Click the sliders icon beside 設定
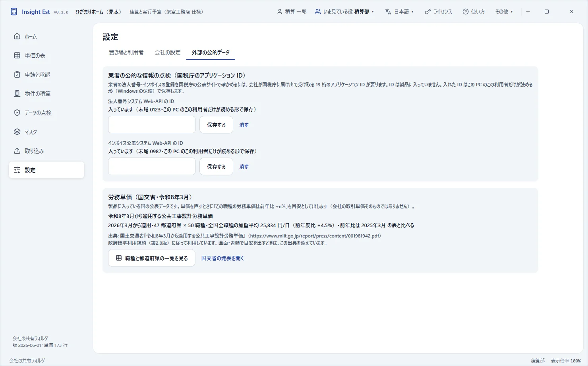 pyautogui.click(x=17, y=170)
